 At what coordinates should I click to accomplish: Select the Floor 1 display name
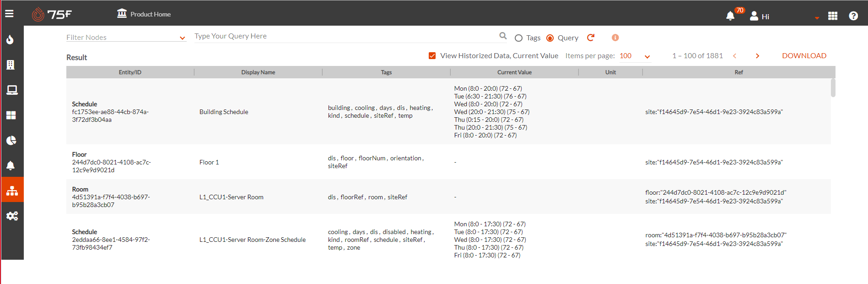209,162
